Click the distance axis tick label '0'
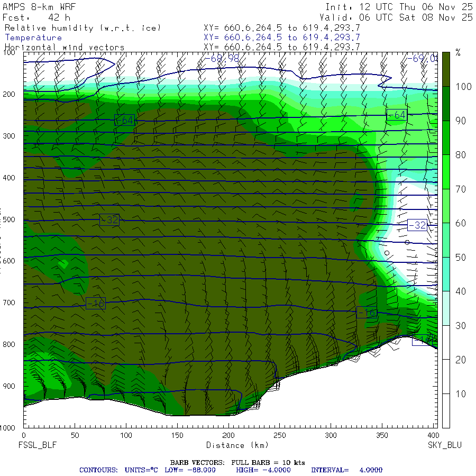Viewport: 476px width, 476px height. click(24, 435)
